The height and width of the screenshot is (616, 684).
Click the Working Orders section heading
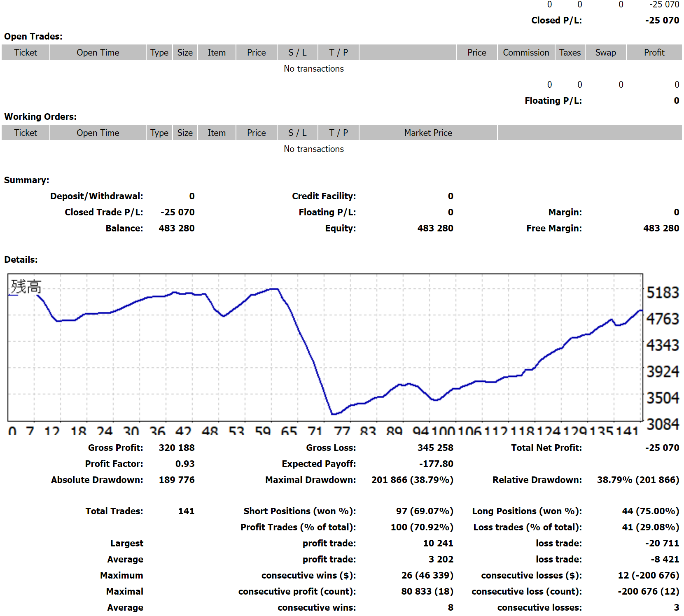(x=40, y=117)
